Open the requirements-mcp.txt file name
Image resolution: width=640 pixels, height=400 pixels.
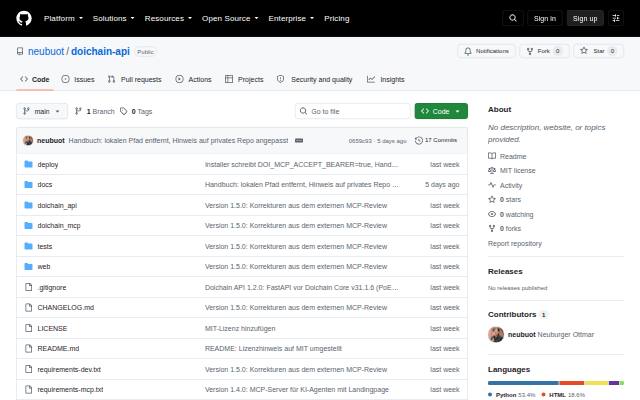pos(70,389)
